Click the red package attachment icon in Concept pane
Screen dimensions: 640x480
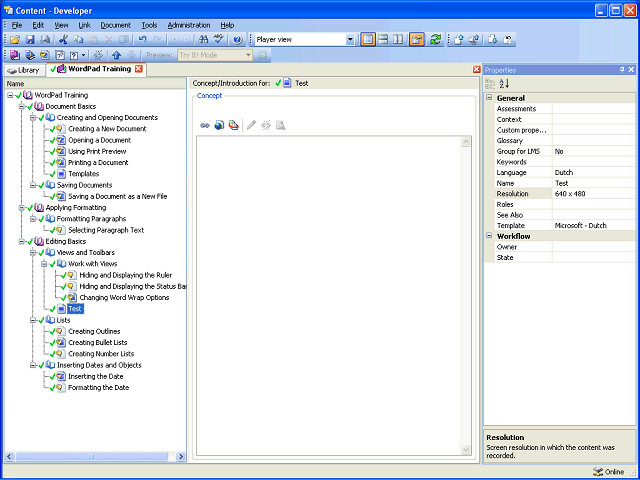(x=233, y=125)
